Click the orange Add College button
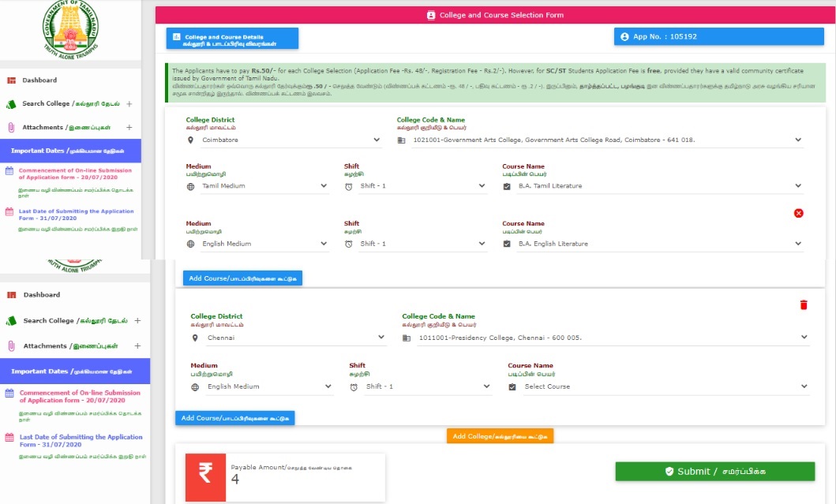 pos(500,436)
